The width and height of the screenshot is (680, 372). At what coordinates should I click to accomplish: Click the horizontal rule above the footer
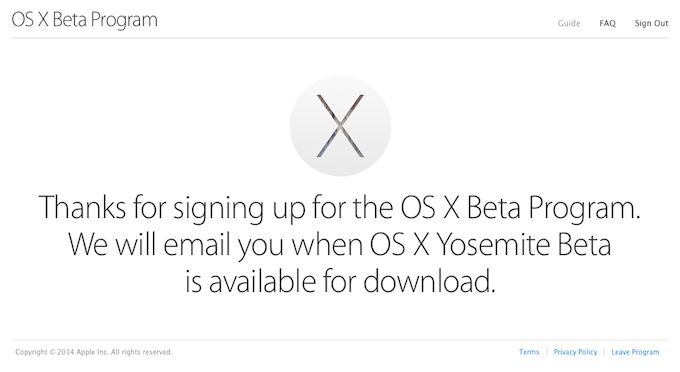(x=340, y=340)
